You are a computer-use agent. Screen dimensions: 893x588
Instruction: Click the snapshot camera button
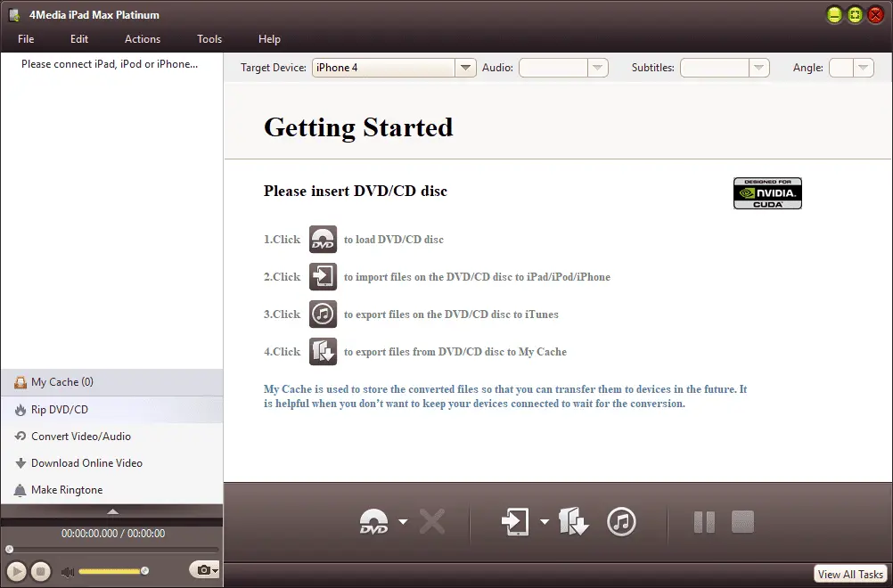pyautogui.click(x=202, y=570)
